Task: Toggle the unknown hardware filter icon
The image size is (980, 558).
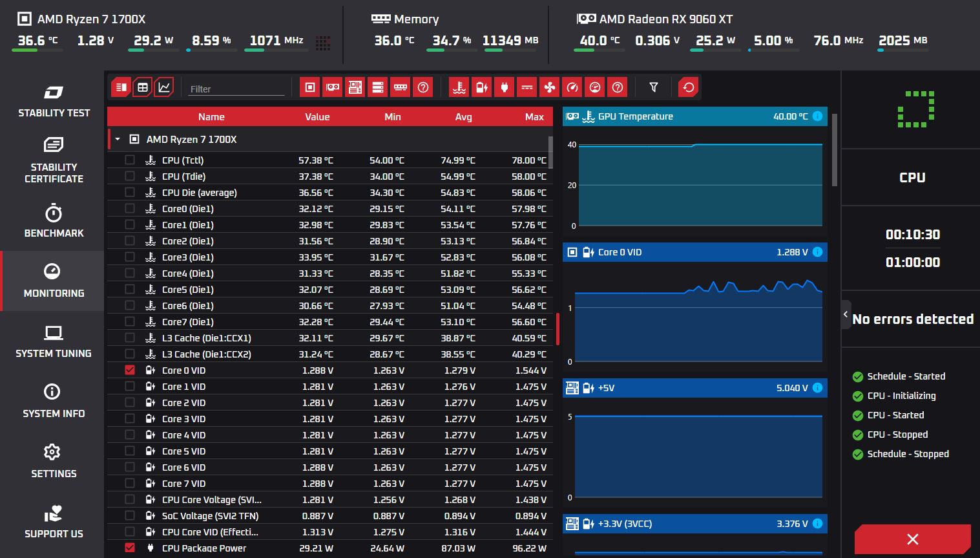Action: click(423, 87)
